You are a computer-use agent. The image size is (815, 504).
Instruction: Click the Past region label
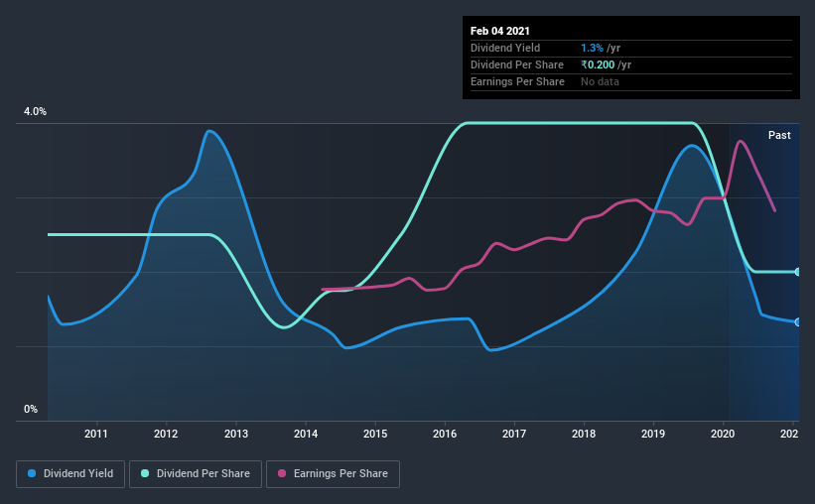pos(779,135)
